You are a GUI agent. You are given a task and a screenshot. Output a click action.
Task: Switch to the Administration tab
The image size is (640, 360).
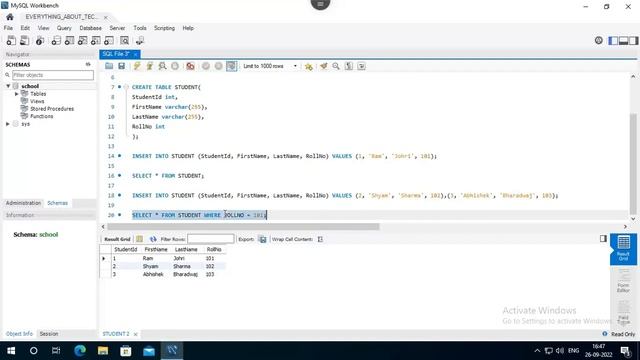(23, 203)
